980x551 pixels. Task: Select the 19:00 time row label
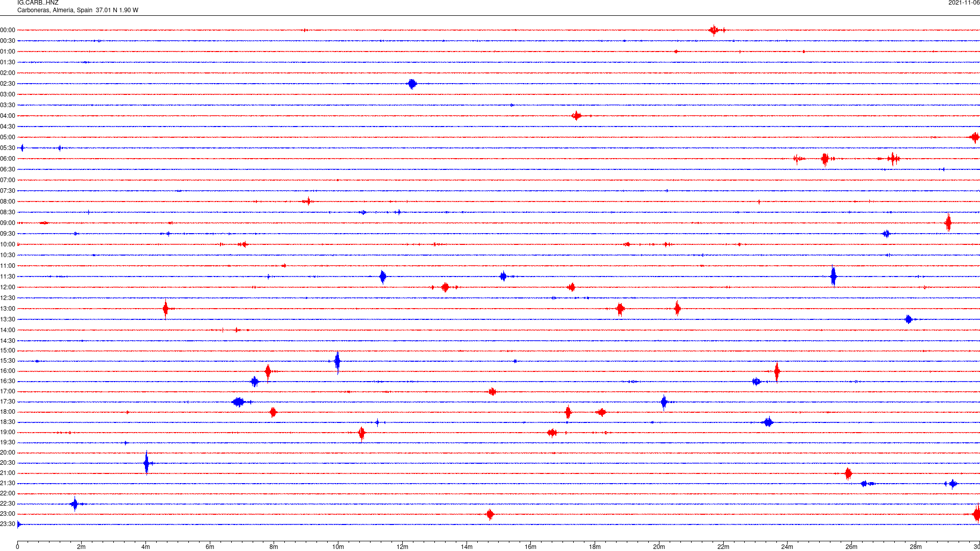(8, 432)
